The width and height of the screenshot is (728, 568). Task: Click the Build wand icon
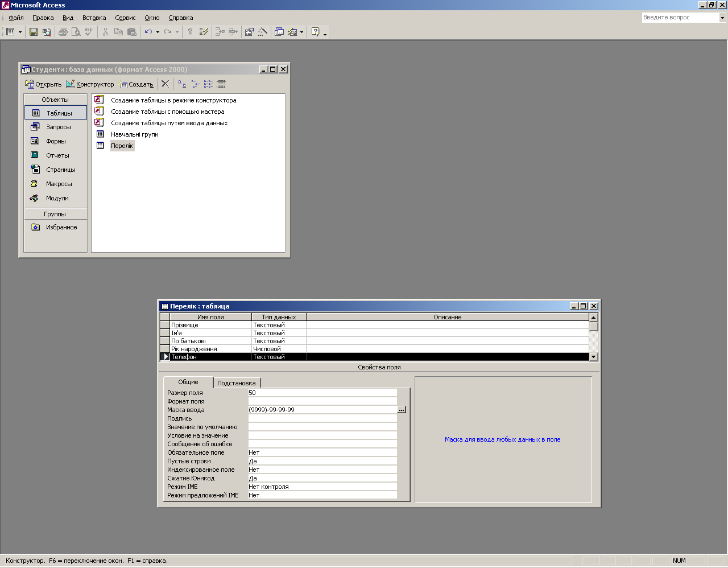coord(263,32)
